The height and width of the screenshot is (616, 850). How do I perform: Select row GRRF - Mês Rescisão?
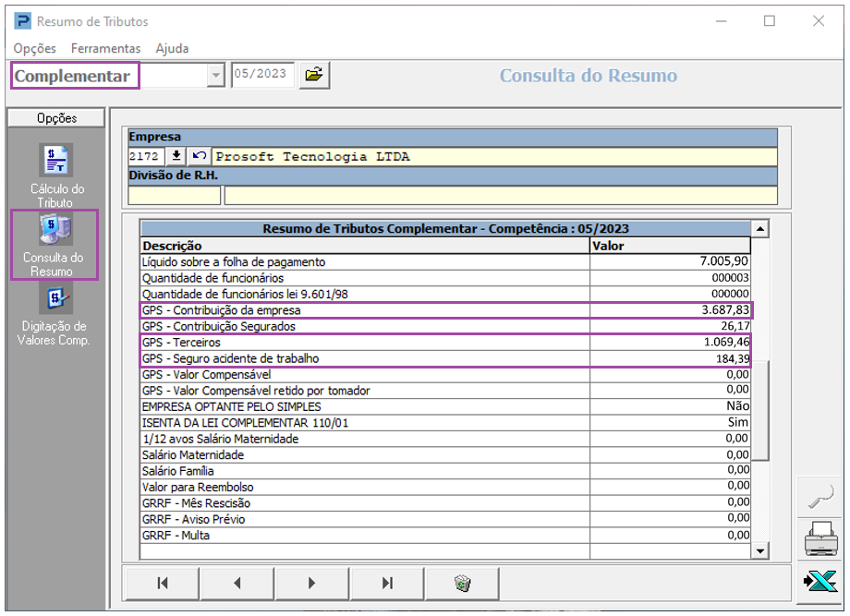tap(445, 503)
